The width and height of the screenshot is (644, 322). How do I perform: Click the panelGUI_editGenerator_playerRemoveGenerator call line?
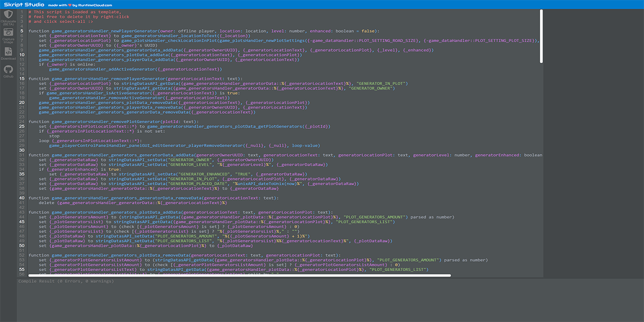coord(184,145)
